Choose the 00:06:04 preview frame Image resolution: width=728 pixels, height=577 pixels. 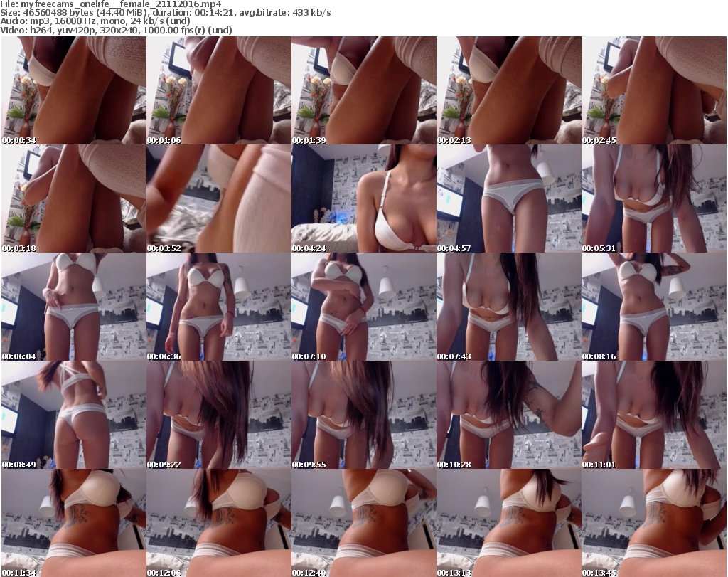tap(74, 307)
